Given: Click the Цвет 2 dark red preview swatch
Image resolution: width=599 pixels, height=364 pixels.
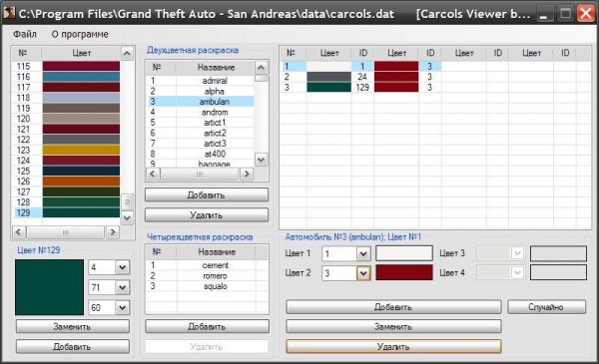Looking at the screenshot, I should (x=404, y=273).
